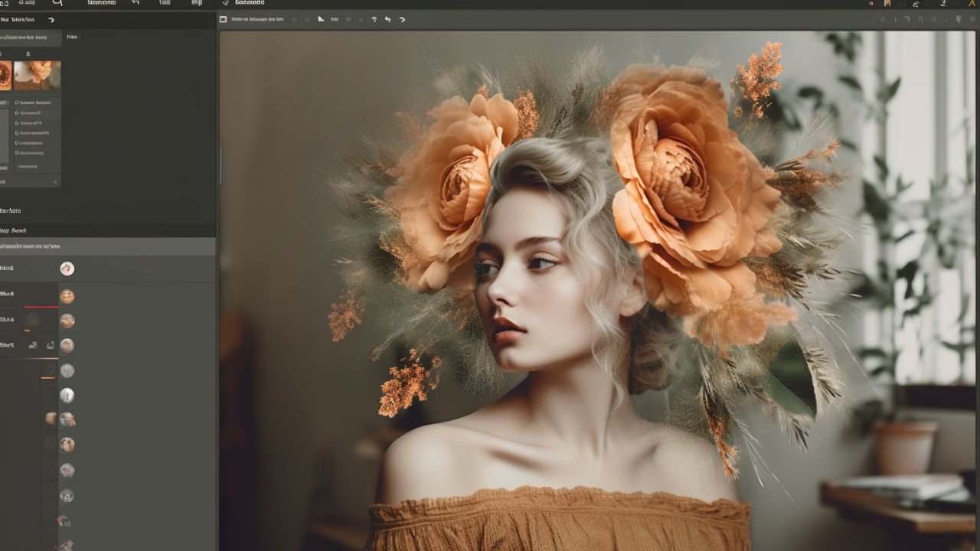Select the last radio option in left list
The image size is (980, 551).
[x=17, y=152]
